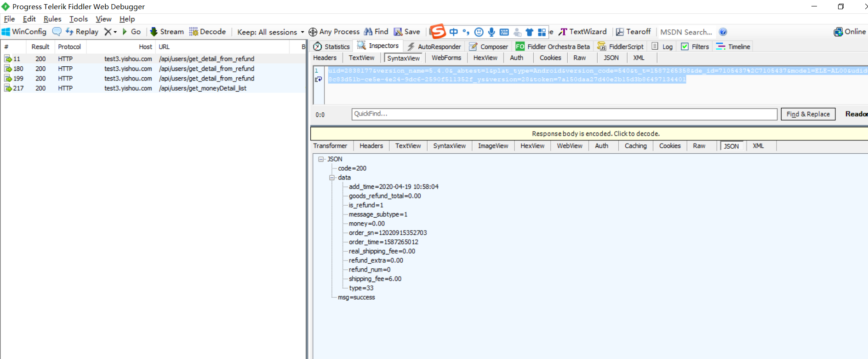Toggle punctuation mode in input bar
The height and width of the screenshot is (359, 868).
(x=466, y=32)
